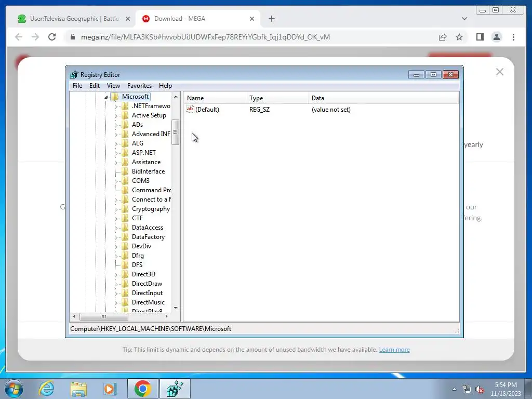Select the CTF folder icon

coord(125,218)
